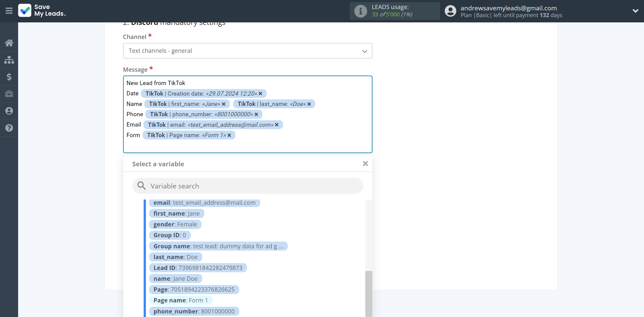Screen dimensions: 644x317
Task: Remove the phone_number variable tag
Action: coord(256,114)
